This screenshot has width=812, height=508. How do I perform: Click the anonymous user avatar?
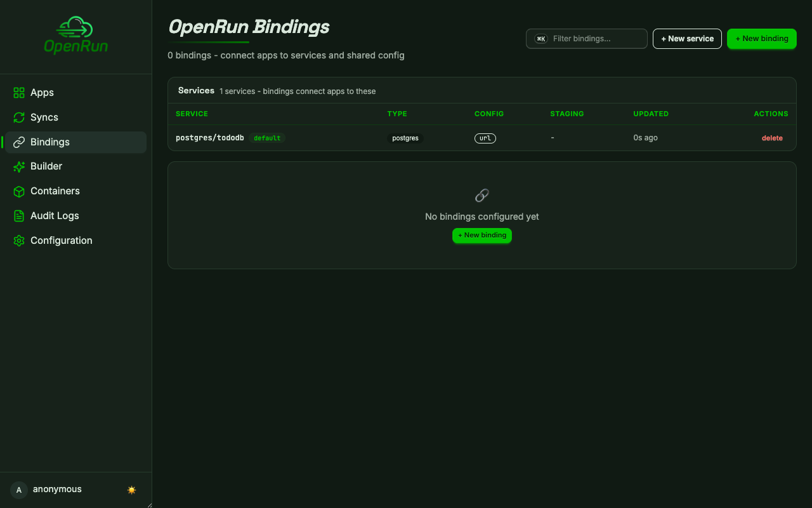pyautogui.click(x=19, y=490)
